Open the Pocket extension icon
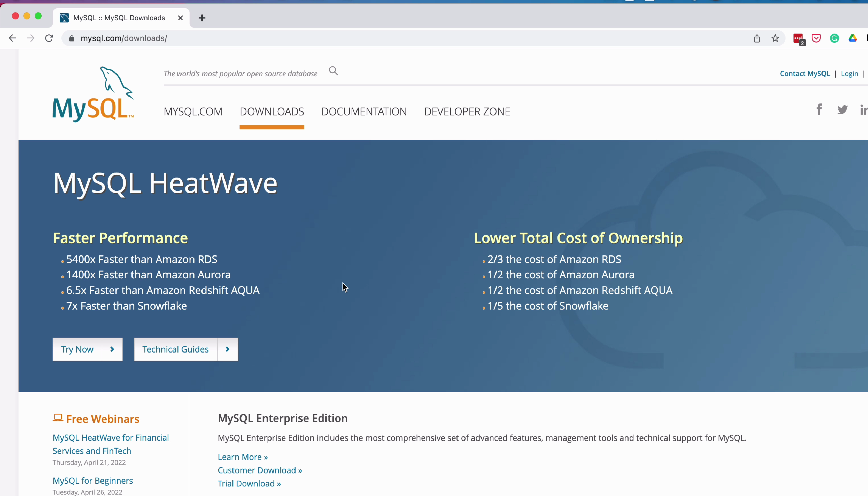The width and height of the screenshot is (868, 496). click(x=816, y=38)
